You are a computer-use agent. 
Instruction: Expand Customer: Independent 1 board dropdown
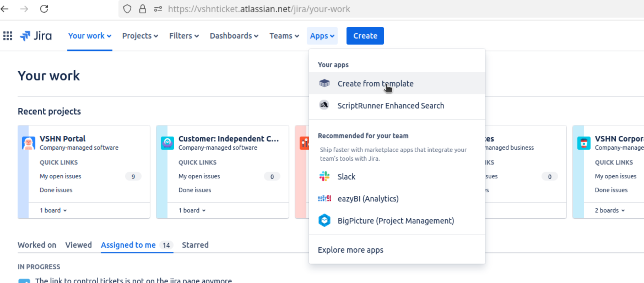pos(192,210)
